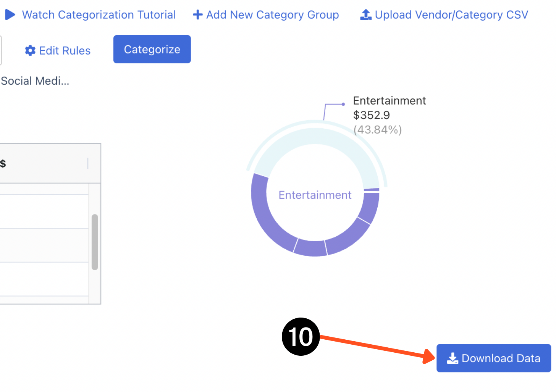The height and width of the screenshot is (392, 556).
Task: Click the download icon inside Download Data button
Action: [x=452, y=358]
